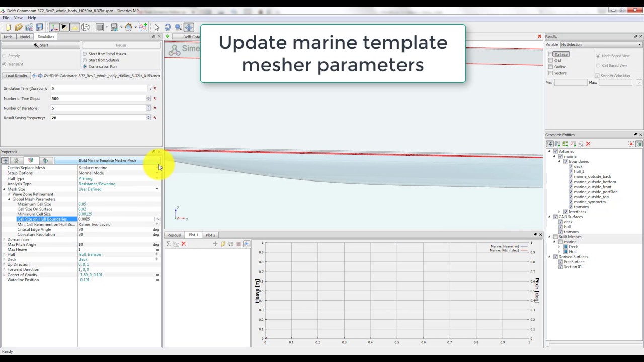Click the Surface button in Results
Image resolution: width=644 pixels, height=362 pixels.
click(561, 54)
